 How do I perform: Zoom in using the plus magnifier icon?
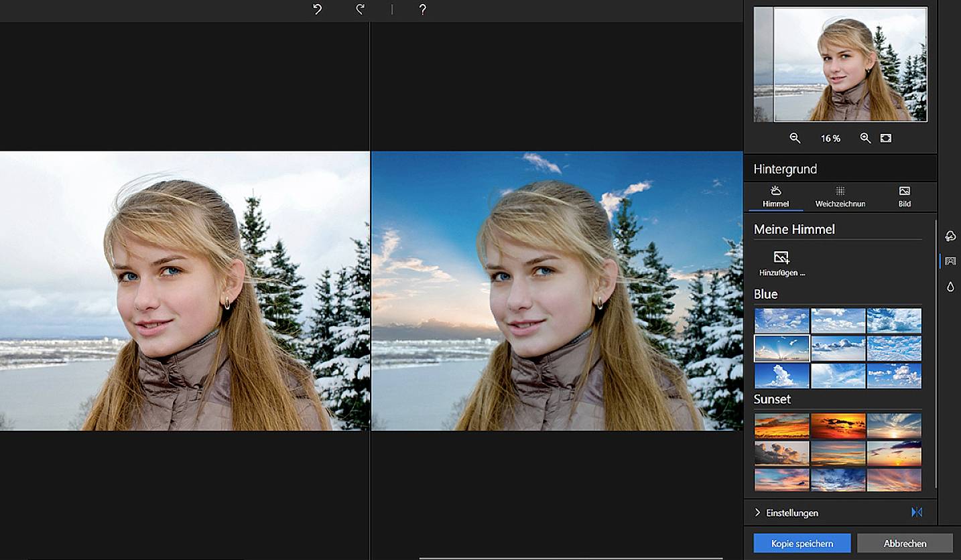click(865, 138)
